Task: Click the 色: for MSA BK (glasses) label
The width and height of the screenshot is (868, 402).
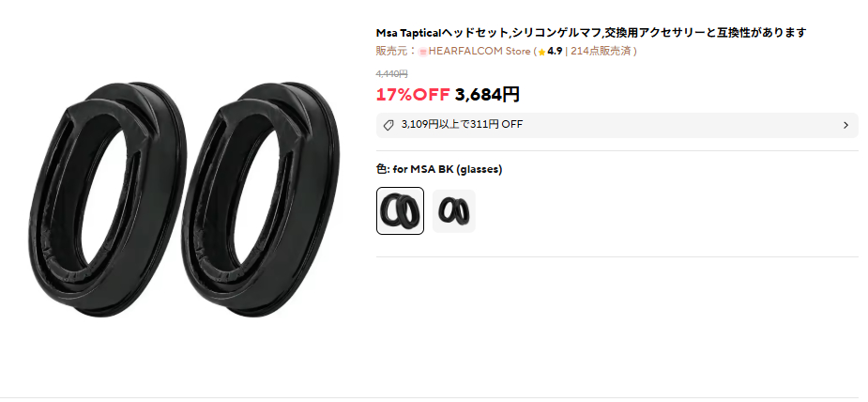Action: click(x=439, y=169)
